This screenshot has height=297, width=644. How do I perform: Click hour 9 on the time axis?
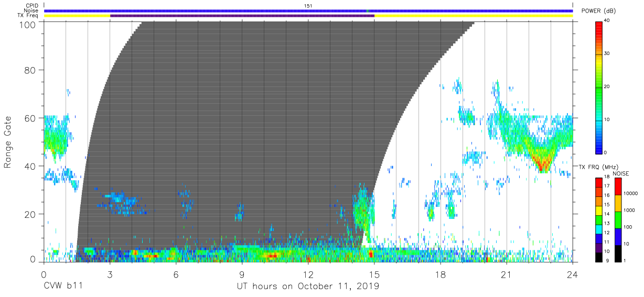click(242, 274)
